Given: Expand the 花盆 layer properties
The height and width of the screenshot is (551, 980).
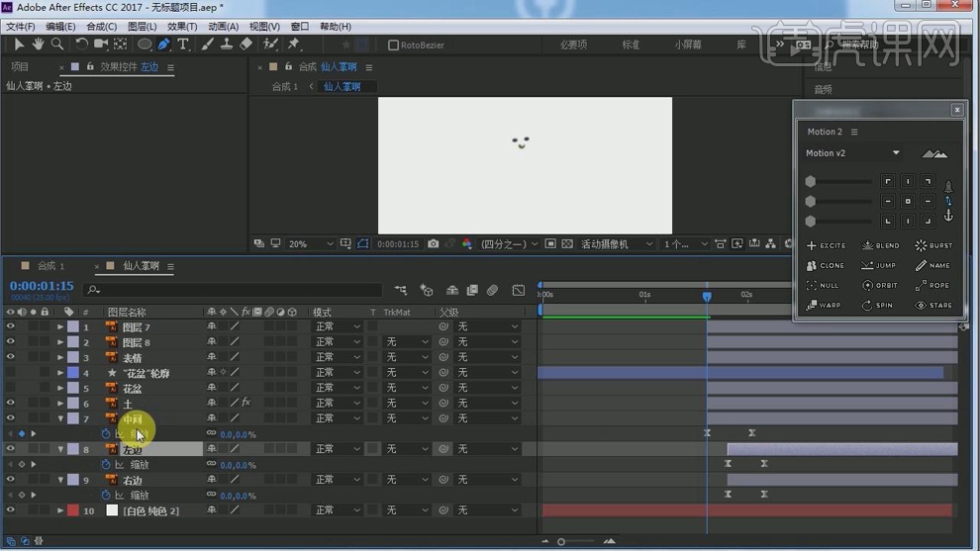Looking at the screenshot, I should coord(60,388).
